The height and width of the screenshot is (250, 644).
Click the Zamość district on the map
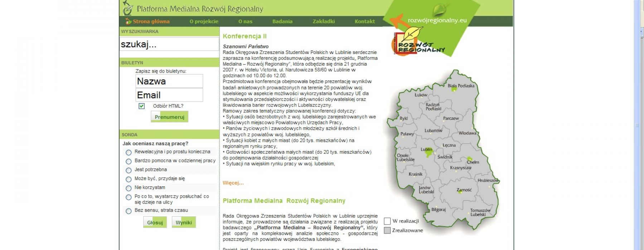[464, 190]
